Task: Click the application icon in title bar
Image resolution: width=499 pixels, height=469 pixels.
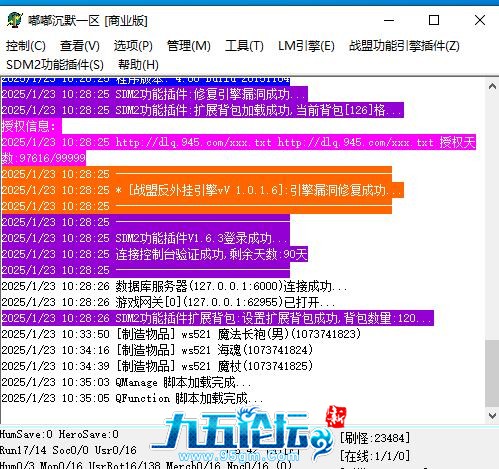Action: [x=15, y=20]
